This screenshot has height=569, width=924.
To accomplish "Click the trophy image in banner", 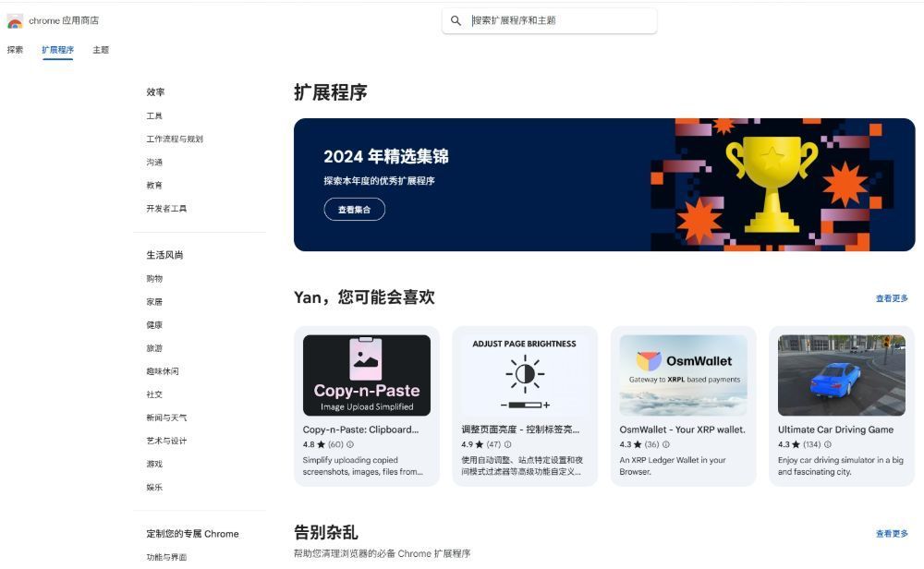I will [x=772, y=185].
